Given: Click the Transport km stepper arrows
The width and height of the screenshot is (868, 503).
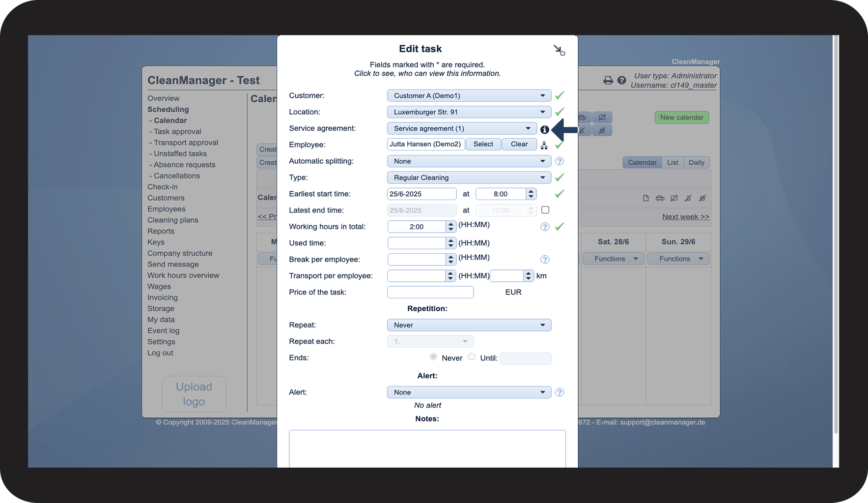Looking at the screenshot, I should pyautogui.click(x=528, y=276).
